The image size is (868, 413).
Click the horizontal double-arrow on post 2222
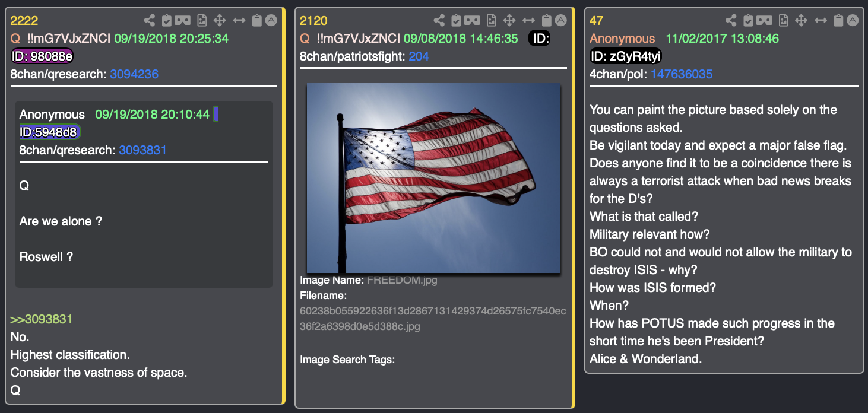pos(239,21)
